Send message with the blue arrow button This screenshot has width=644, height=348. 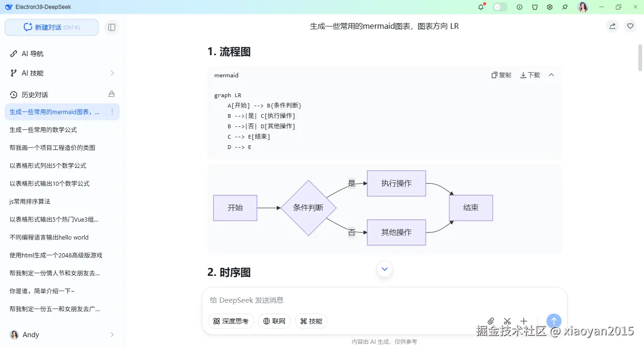coord(553,321)
